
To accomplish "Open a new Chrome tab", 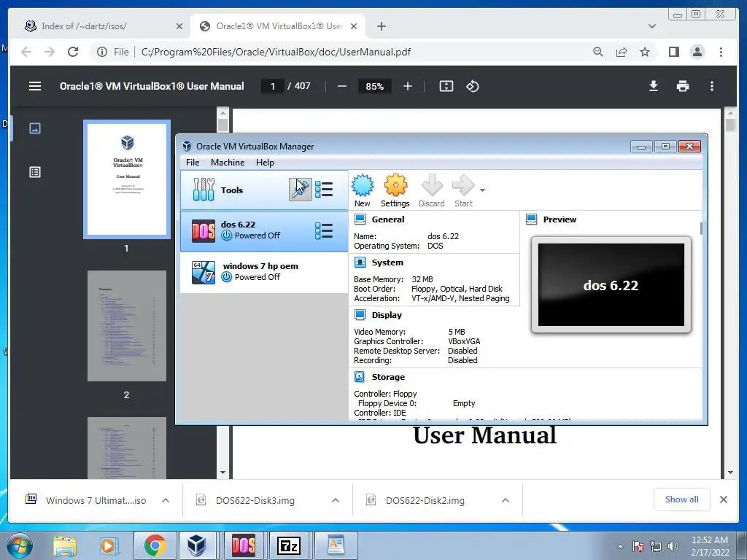I will point(381,26).
